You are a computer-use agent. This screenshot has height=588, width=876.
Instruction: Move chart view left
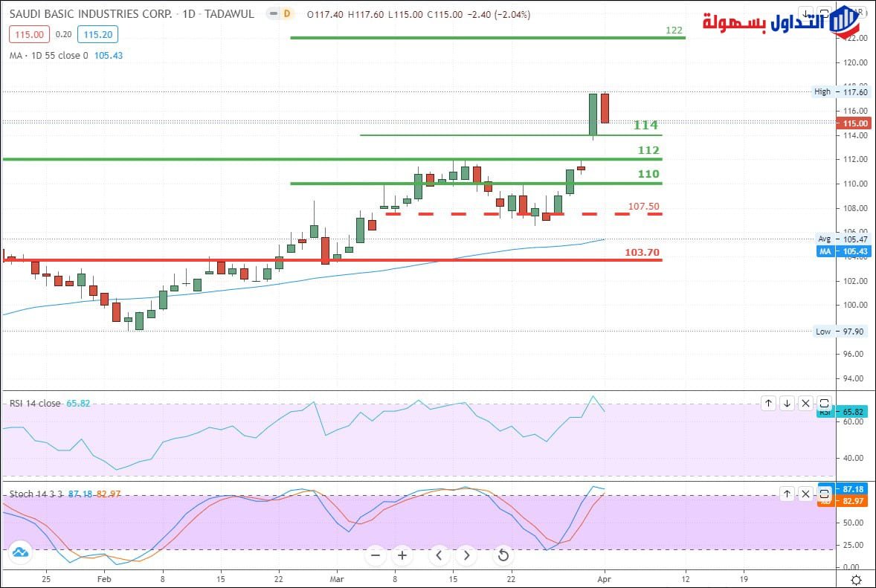(x=439, y=555)
